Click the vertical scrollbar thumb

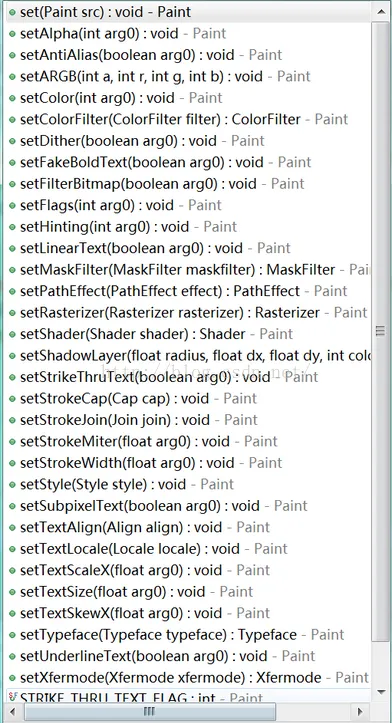pyautogui.click(x=381, y=331)
